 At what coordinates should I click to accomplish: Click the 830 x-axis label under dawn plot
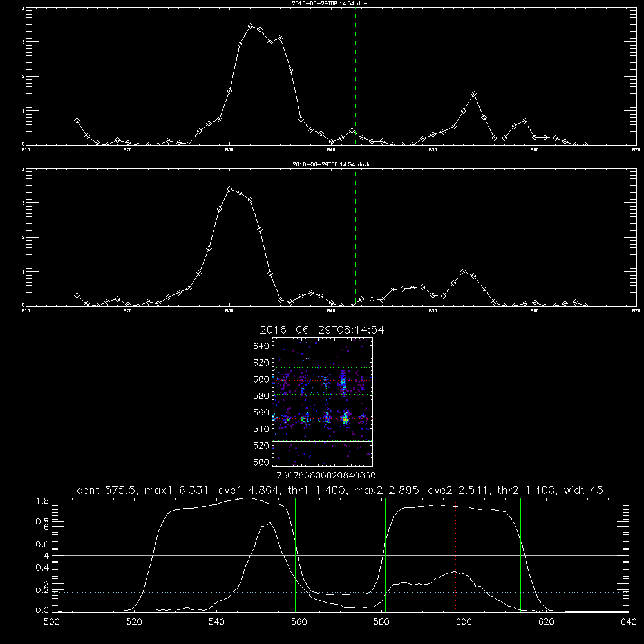pos(229,150)
